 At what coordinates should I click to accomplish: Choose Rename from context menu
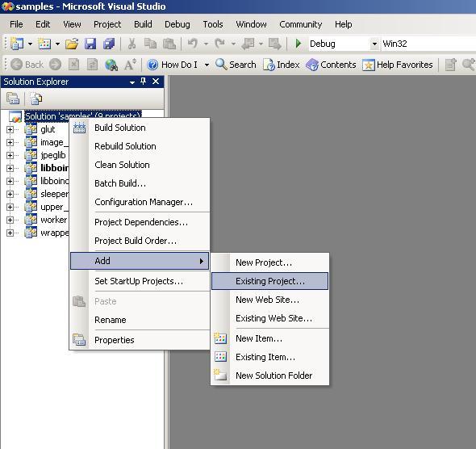[140, 320]
